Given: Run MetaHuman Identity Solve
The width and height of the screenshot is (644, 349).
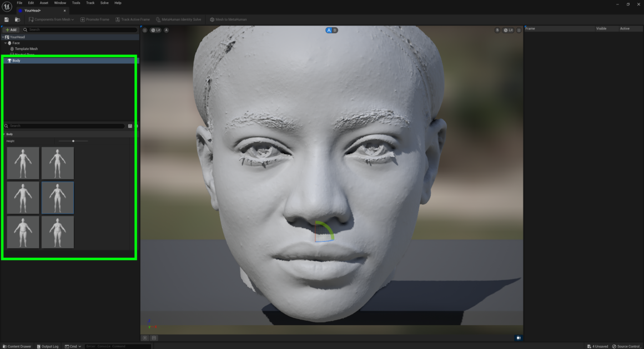Looking at the screenshot, I should (179, 19).
